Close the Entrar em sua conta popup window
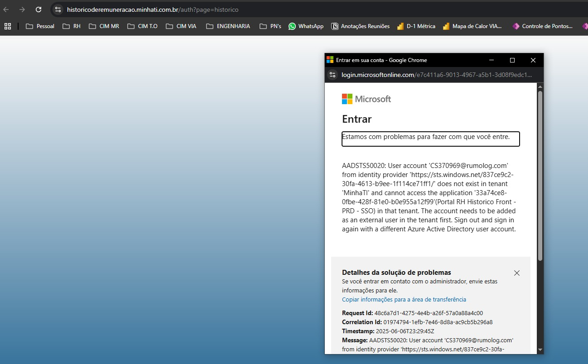Screen dimensions: 588x364 coord(533,60)
